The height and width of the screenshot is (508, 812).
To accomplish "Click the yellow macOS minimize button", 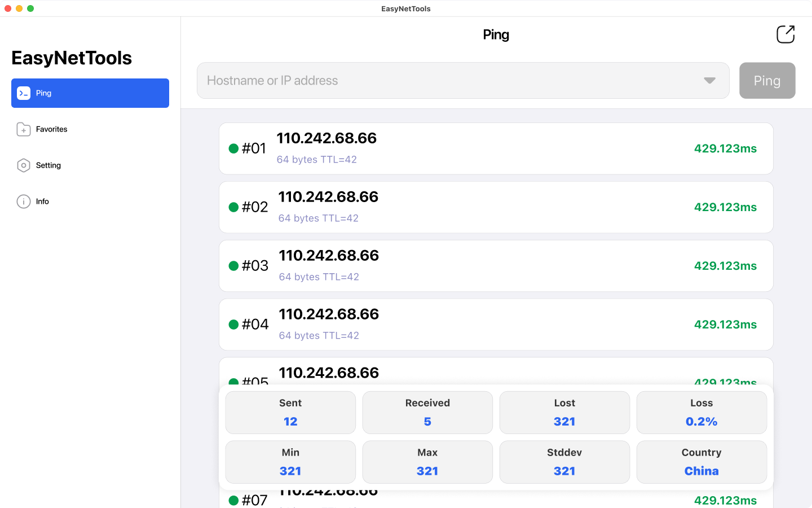I will tap(19, 8).
